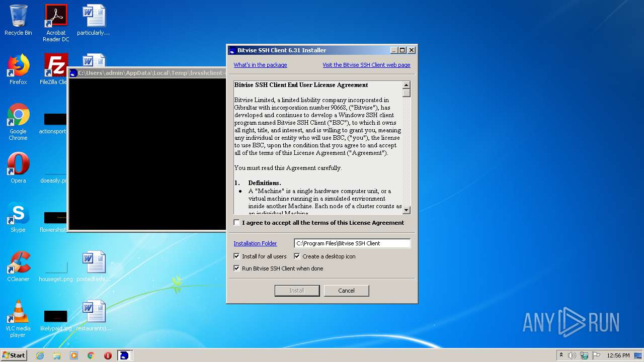Close the Bitvise installer window
This screenshot has width=644, height=362.
pos(412,50)
